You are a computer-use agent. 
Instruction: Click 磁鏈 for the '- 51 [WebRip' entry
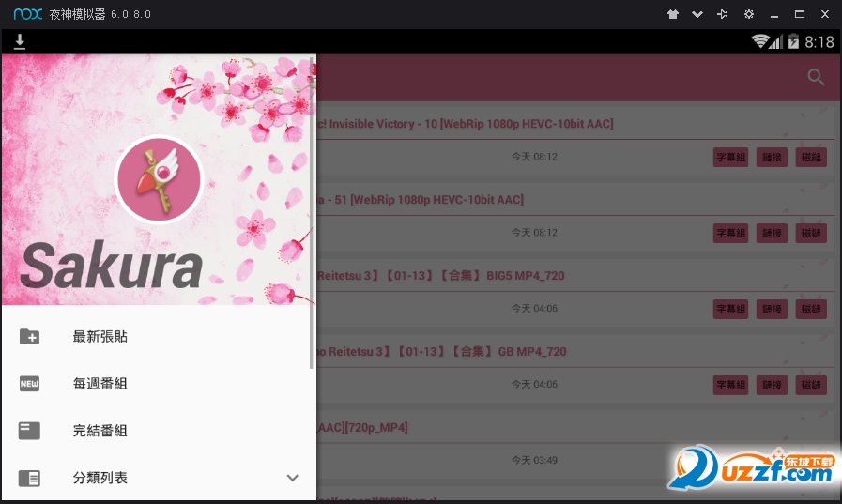click(x=811, y=233)
